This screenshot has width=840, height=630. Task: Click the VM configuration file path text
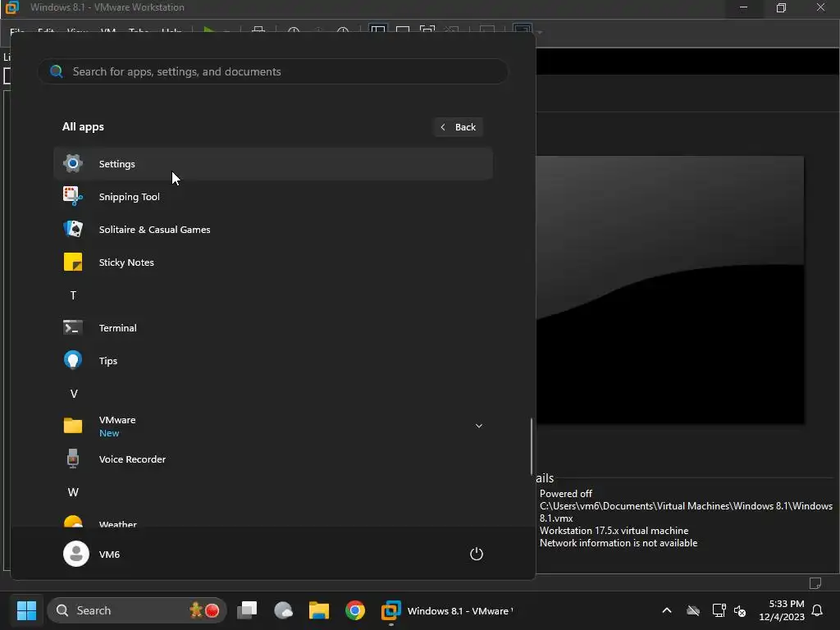tap(686, 512)
